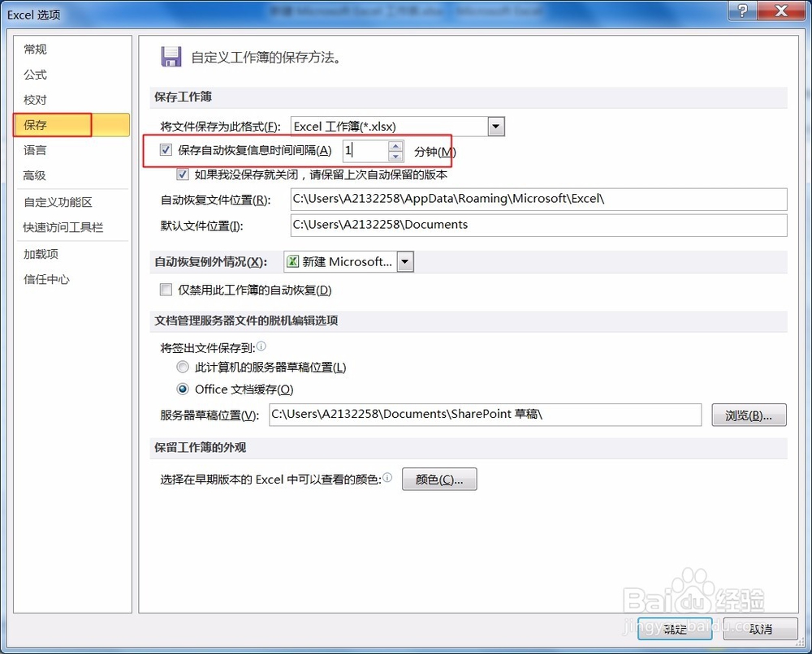812x654 pixels.
Task: Click the 自动恢复文件位置 path field
Action: pyautogui.click(x=538, y=199)
